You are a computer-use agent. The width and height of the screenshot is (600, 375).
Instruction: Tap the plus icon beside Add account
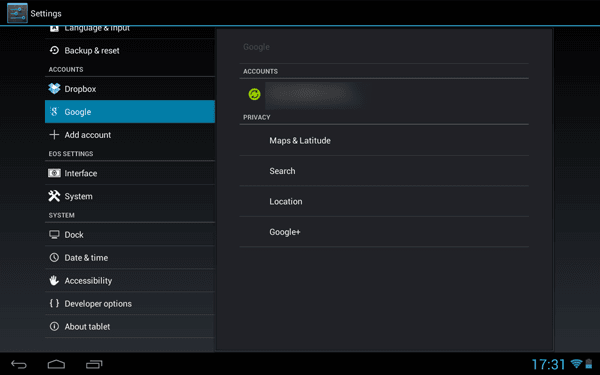54,135
